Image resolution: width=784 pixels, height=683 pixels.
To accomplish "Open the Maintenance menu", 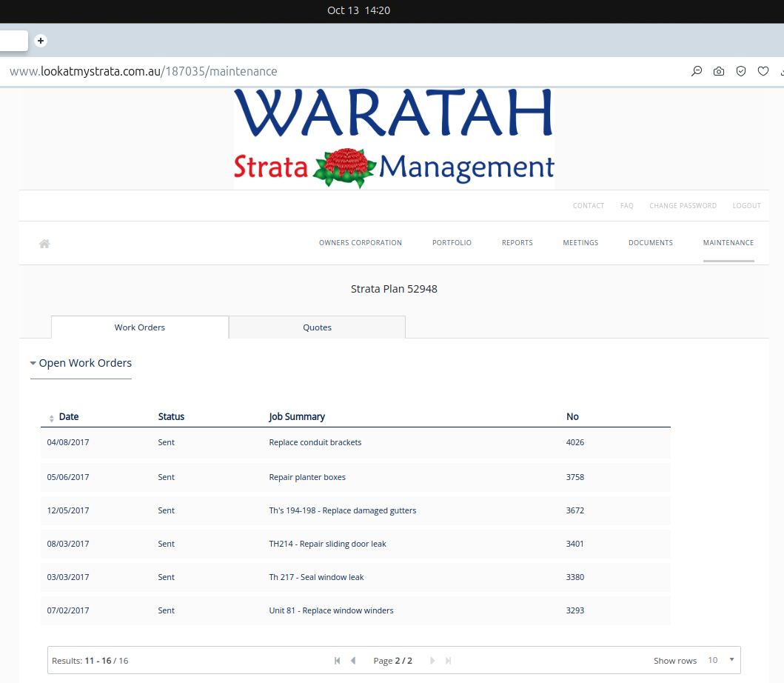I will [x=728, y=243].
